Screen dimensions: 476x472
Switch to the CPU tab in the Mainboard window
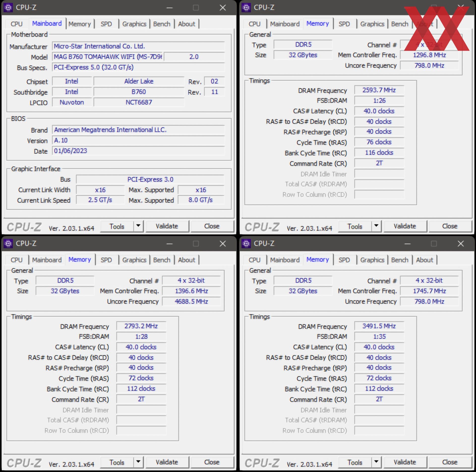click(17, 24)
